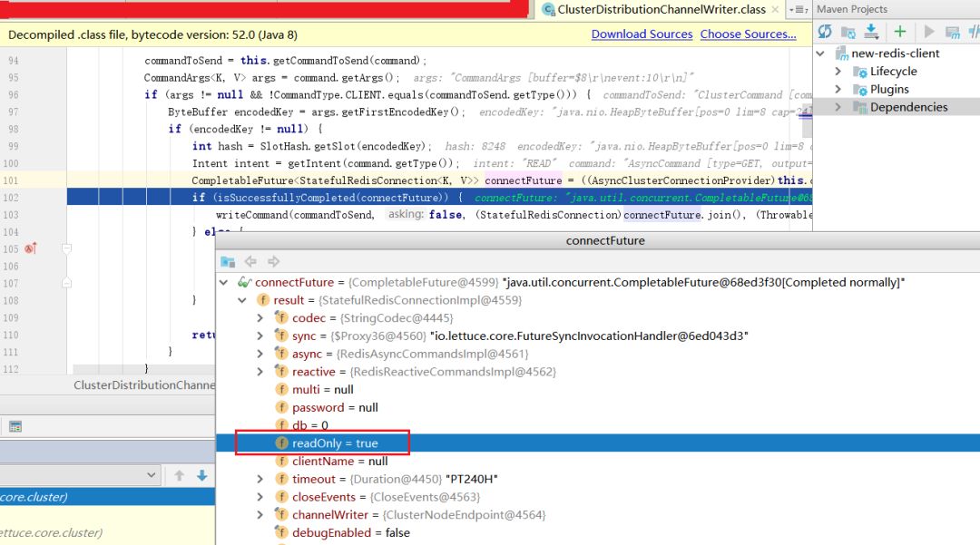Click Set Value source icon in connectFuture popup
The height and width of the screenshot is (545, 980).
click(x=228, y=261)
